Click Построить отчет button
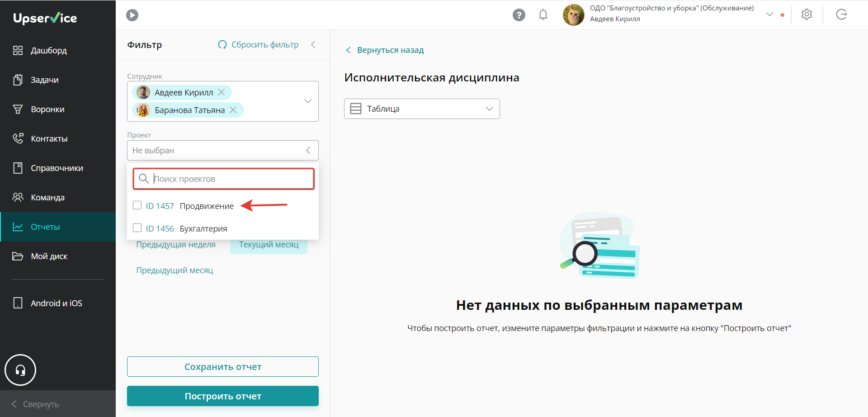Viewport: 868px width, 417px height. click(x=223, y=396)
